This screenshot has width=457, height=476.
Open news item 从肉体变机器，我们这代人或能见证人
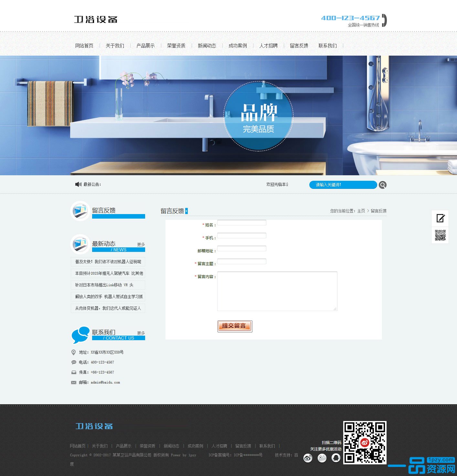[108, 308]
